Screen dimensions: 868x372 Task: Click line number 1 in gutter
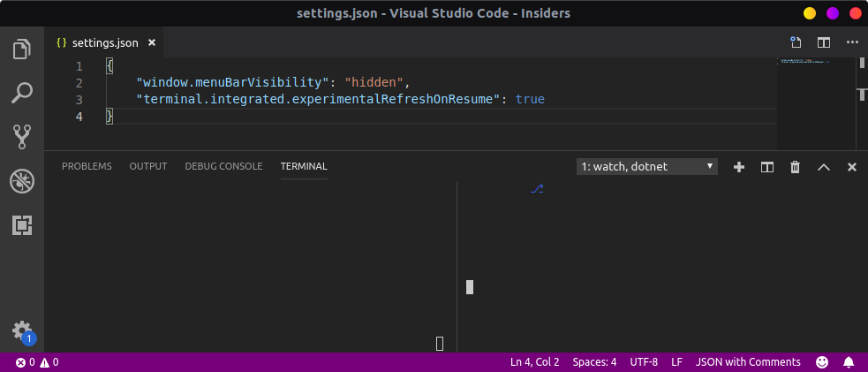(79, 66)
